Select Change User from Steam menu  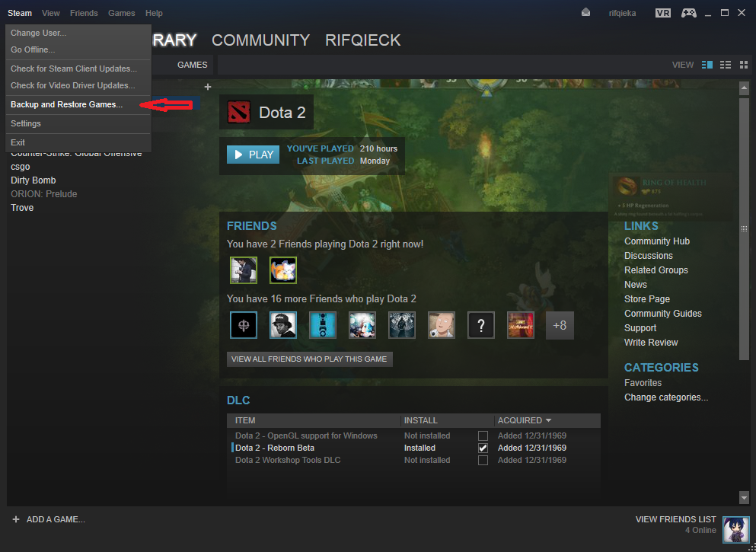[78, 33]
